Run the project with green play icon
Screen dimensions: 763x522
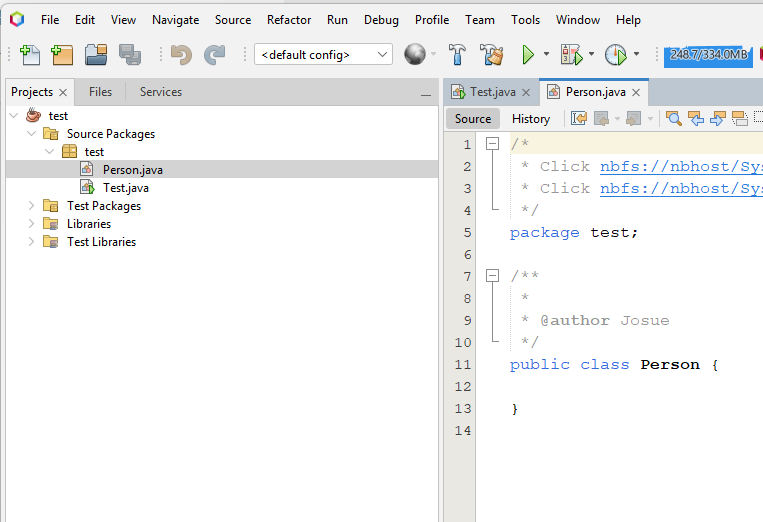(x=528, y=55)
